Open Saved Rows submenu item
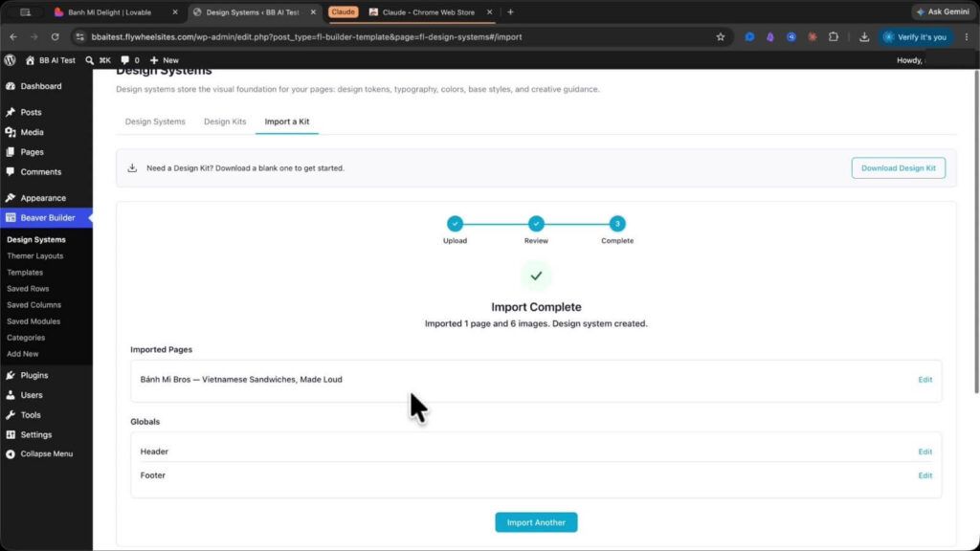This screenshot has width=980, height=551. 28,289
